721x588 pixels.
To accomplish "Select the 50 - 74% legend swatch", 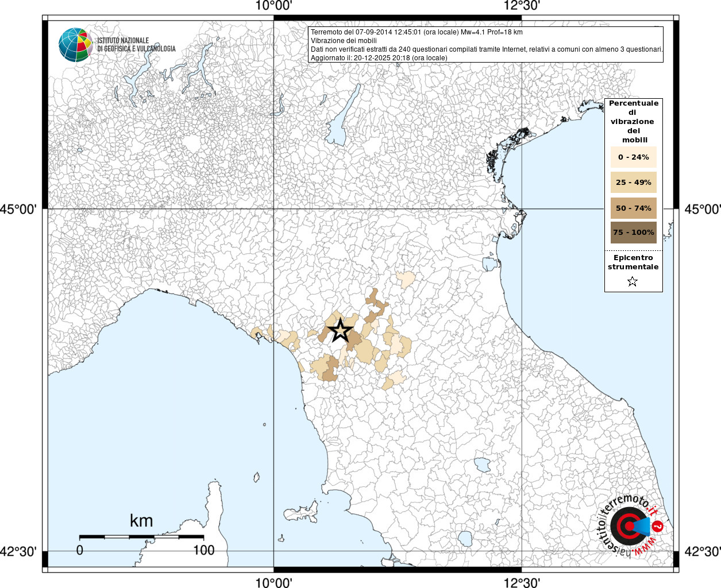I will (633, 208).
